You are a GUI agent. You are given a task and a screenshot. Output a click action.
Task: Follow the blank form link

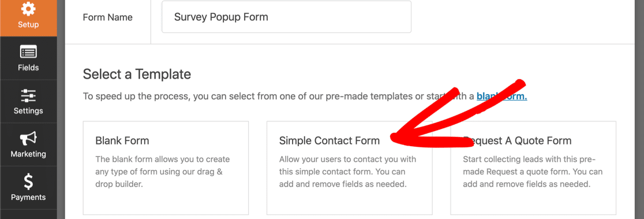tap(501, 96)
